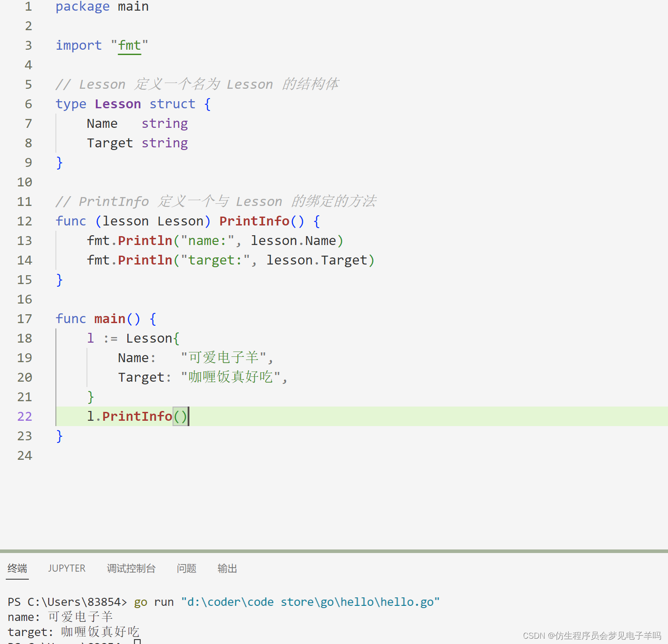Click 'Lesson{' on line 18

point(153,338)
